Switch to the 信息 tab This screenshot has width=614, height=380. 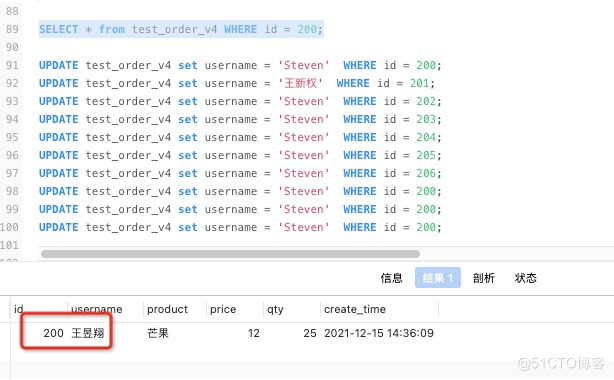pos(391,278)
